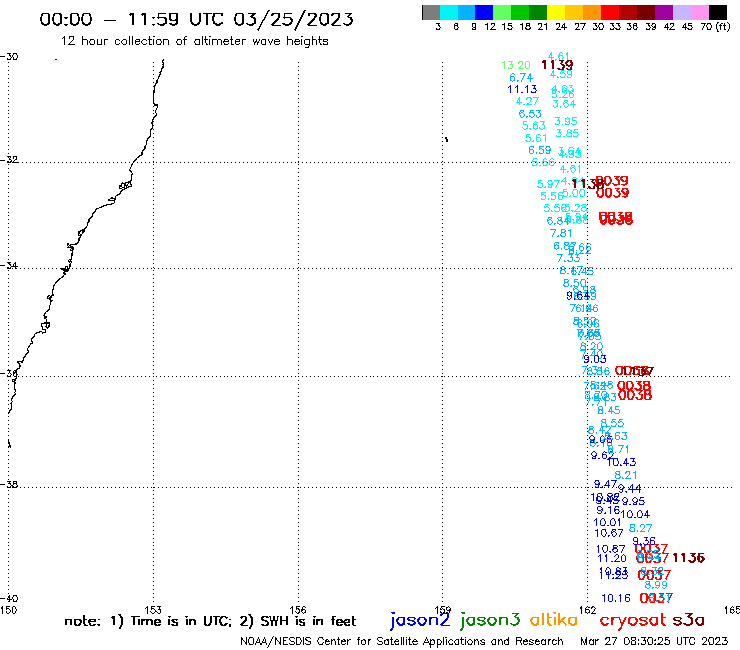Image resolution: width=740 pixels, height=650 pixels.
Task: Click the 6.74 wave height reading
Action: click(521, 77)
